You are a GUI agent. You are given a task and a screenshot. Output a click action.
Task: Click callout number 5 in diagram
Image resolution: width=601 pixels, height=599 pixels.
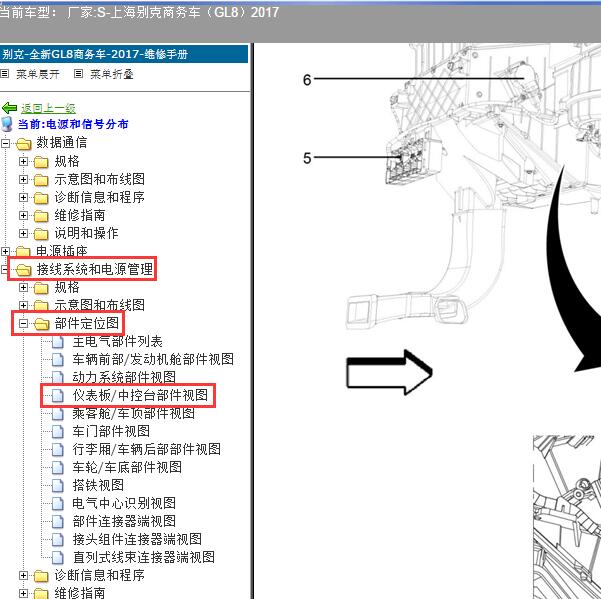pyautogui.click(x=307, y=158)
